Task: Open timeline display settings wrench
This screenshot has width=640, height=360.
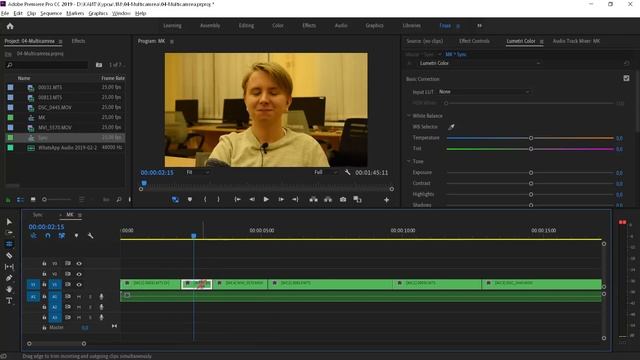Action: click(91, 236)
